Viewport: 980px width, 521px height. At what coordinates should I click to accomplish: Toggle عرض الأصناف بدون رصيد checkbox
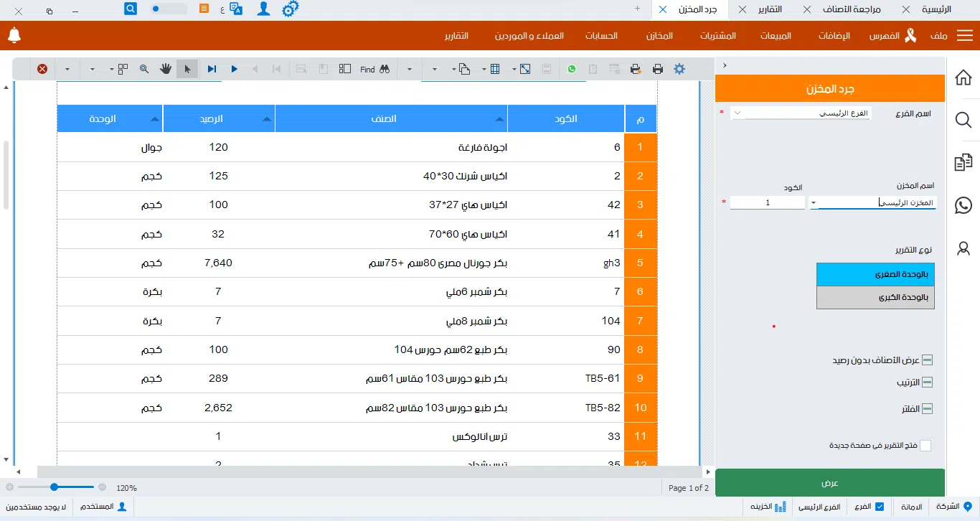927,360
